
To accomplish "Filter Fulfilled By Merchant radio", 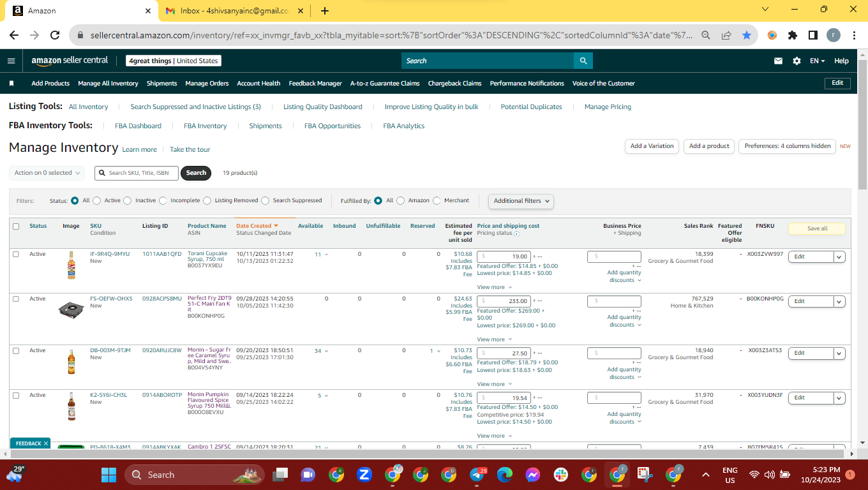I will 437,200.
